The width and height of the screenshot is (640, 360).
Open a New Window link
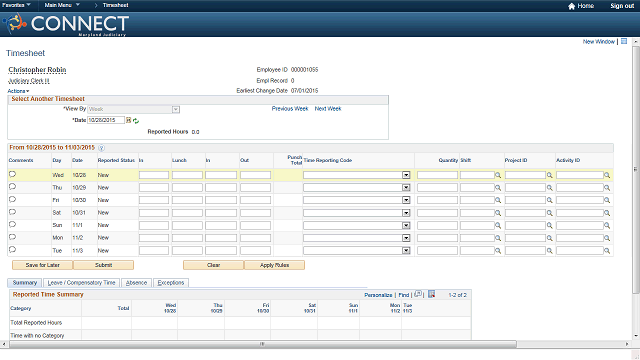[598, 42]
